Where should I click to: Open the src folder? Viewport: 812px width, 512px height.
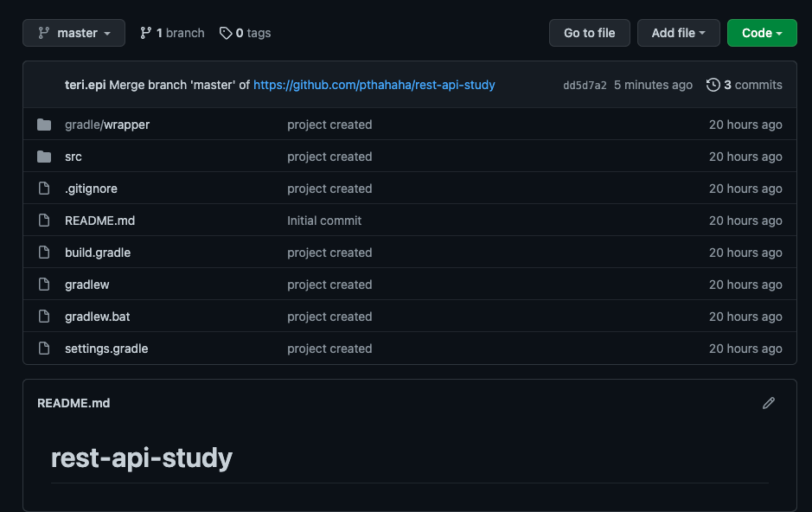[73, 157]
